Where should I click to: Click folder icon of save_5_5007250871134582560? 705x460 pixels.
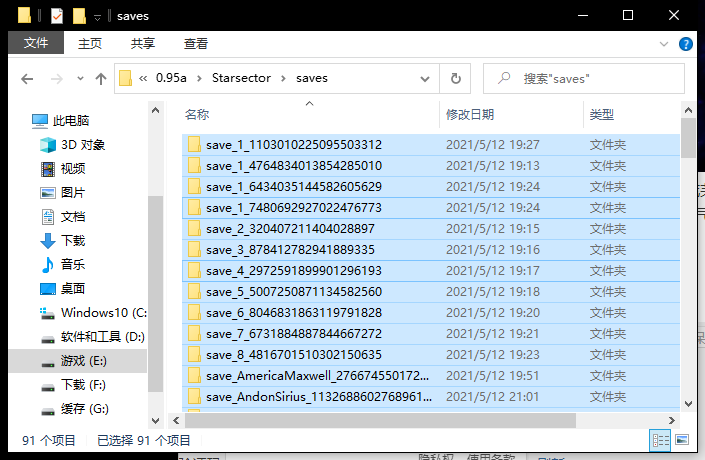pos(194,291)
